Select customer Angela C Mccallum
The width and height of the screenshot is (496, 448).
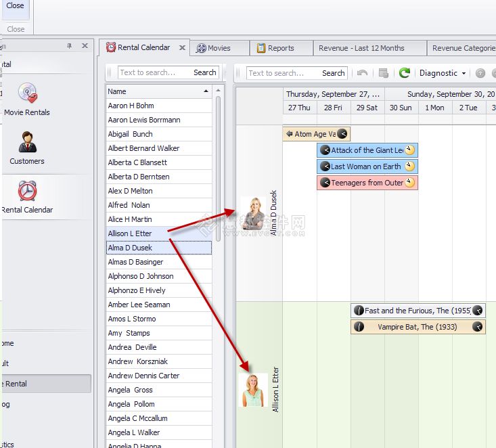(159, 418)
